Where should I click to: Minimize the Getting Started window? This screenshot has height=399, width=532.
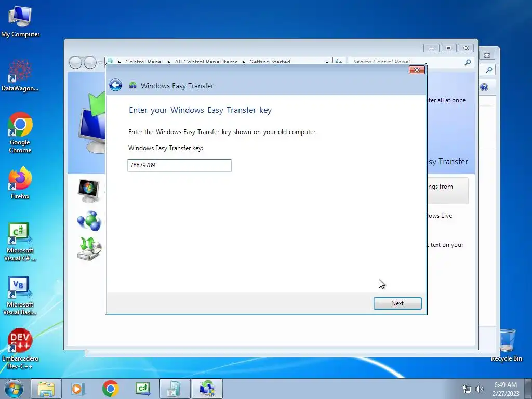click(x=431, y=48)
